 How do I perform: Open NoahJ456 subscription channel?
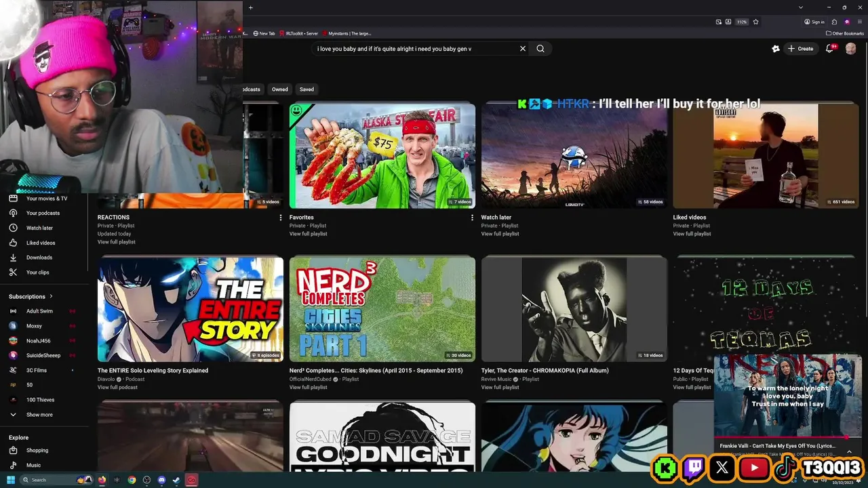tap(44, 341)
